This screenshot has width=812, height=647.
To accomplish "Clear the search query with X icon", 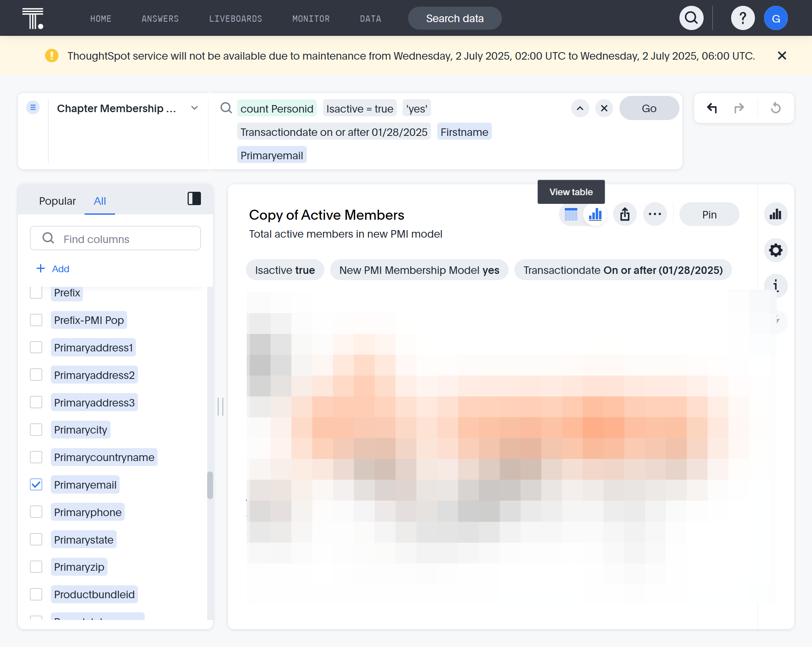I will pyautogui.click(x=604, y=108).
